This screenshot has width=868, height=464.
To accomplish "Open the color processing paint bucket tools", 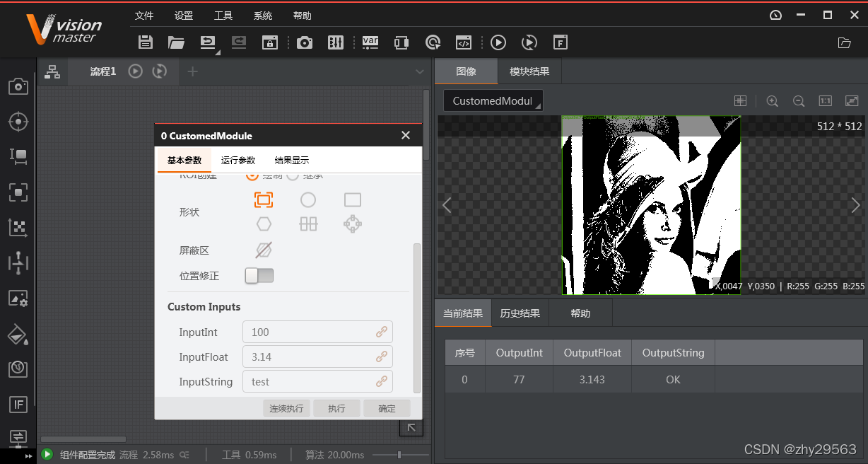I will (18, 334).
